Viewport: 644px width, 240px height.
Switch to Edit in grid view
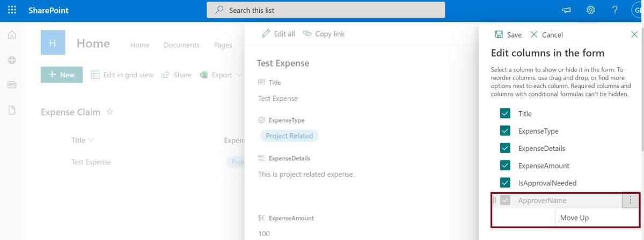[122, 75]
